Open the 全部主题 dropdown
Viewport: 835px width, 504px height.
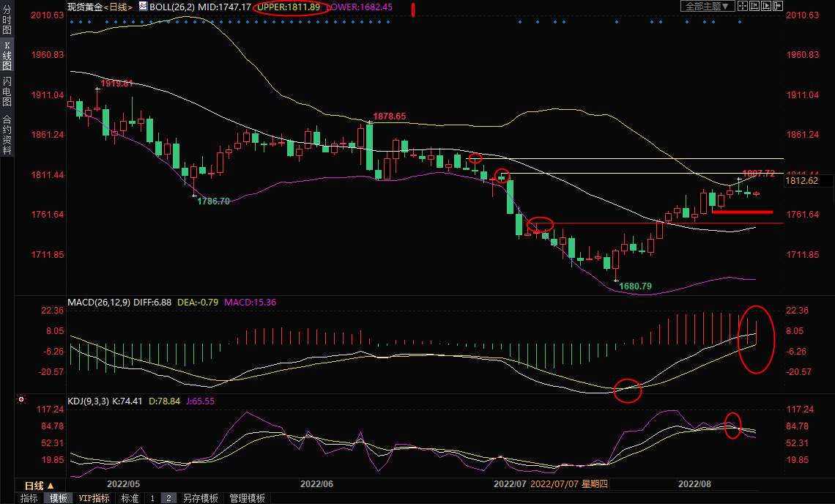click(708, 7)
